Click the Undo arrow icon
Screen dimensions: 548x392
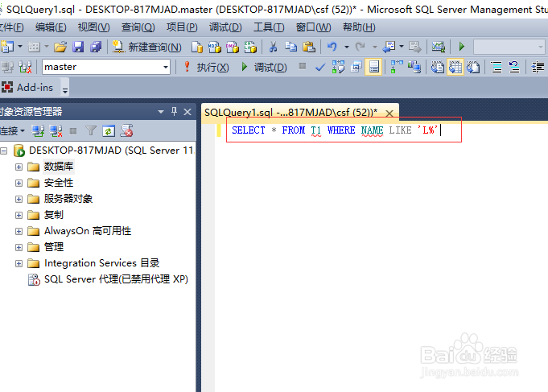[x=332, y=47]
